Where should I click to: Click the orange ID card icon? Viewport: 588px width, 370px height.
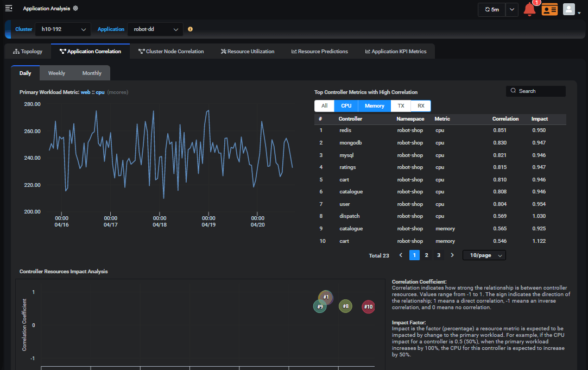click(x=549, y=9)
